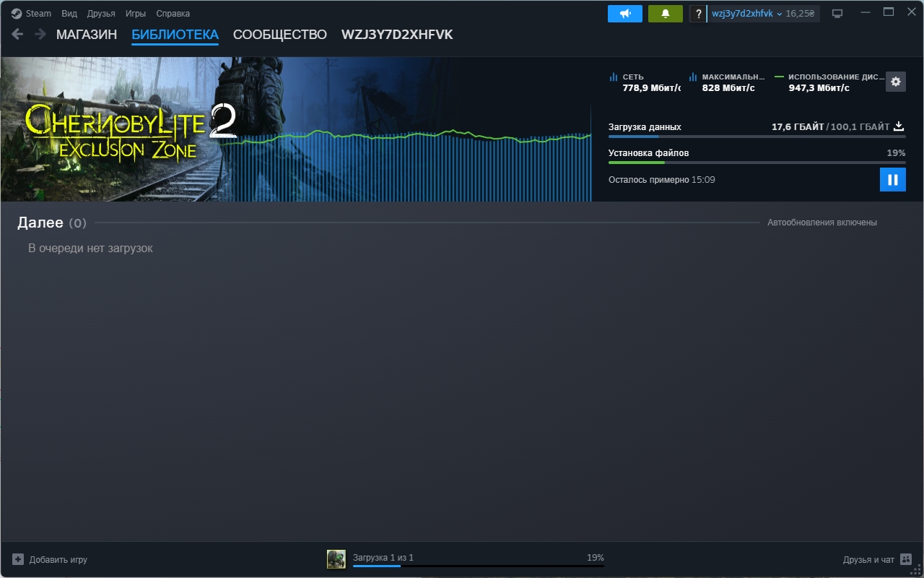924x578 pixels.
Task: Switch to the МАГАЗИН tab
Action: point(87,35)
